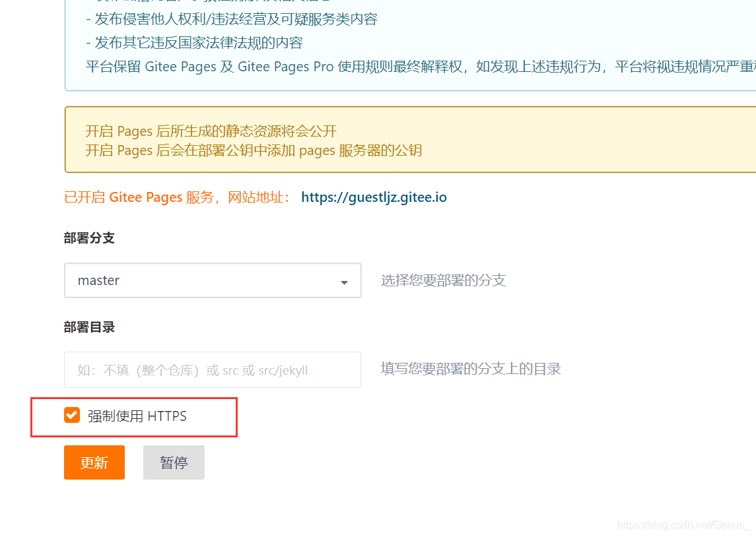Click the hint 选择您要部署的分支
This screenshot has width=756, height=537.
443,280
